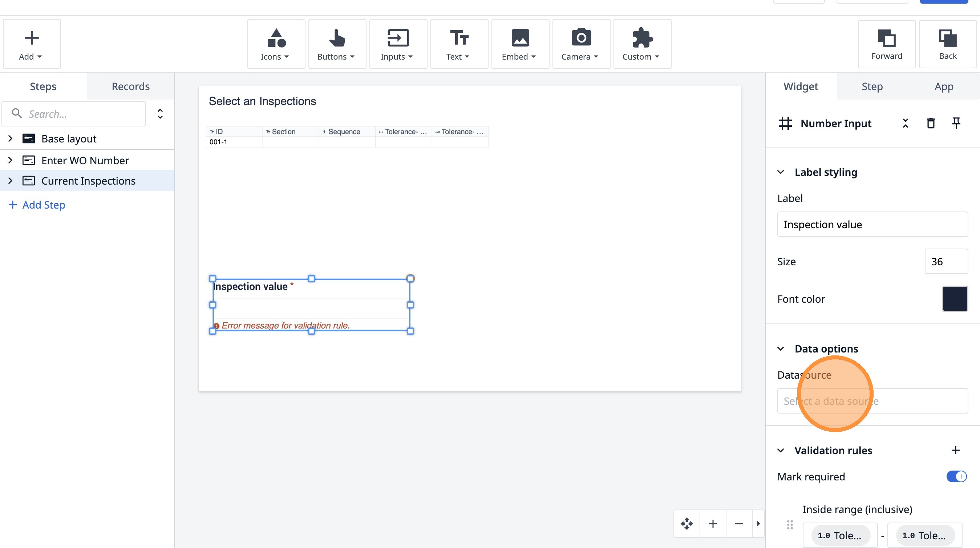The image size is (980, 548).
Task: Open the Camera widget menu
Action: [x=581, y=44]
